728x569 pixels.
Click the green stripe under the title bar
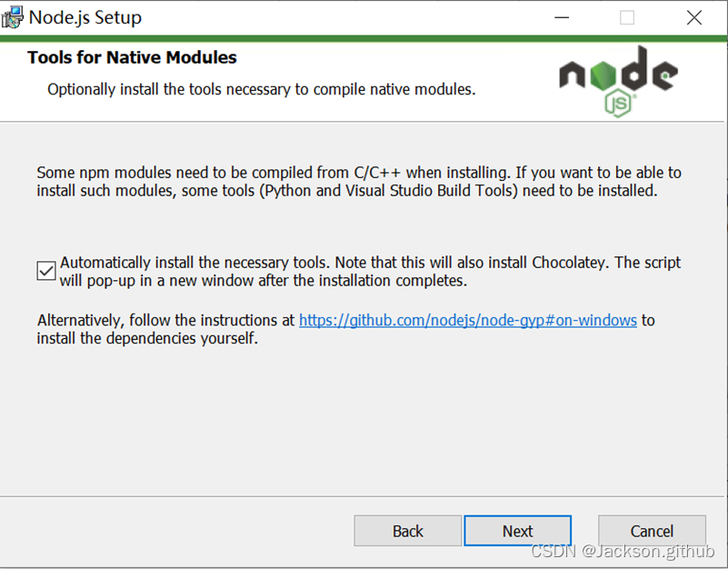(364, 38)
